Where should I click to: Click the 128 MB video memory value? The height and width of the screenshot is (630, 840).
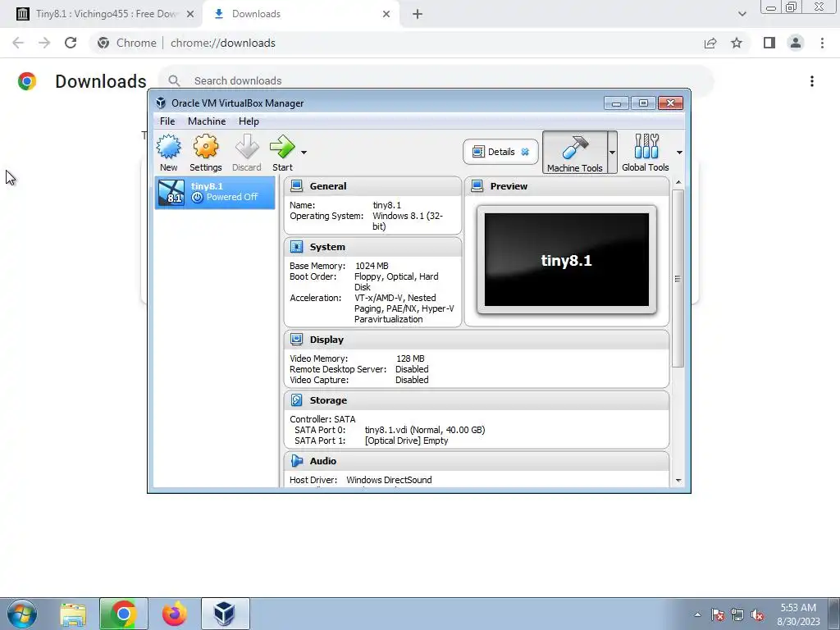tap(410, 358)
